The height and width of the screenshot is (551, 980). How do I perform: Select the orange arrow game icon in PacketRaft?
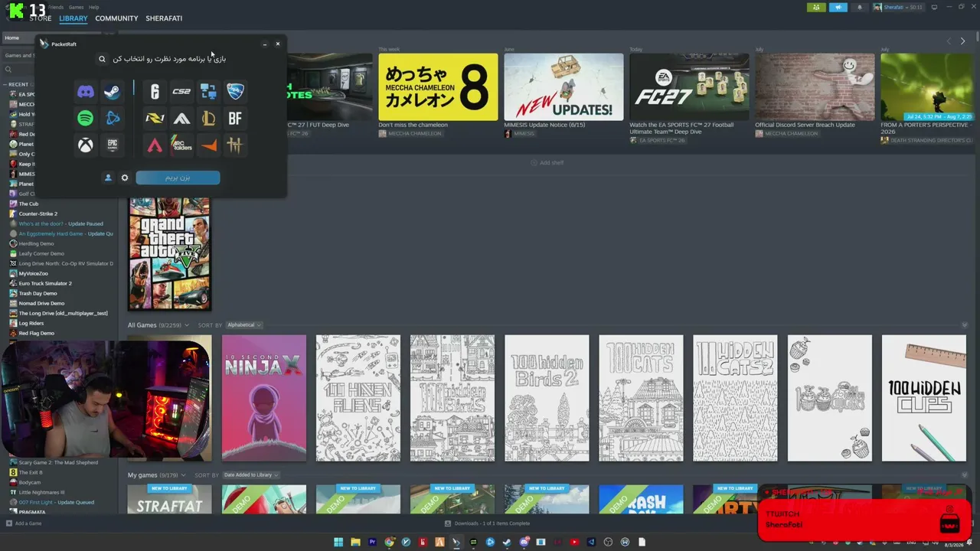208,145
